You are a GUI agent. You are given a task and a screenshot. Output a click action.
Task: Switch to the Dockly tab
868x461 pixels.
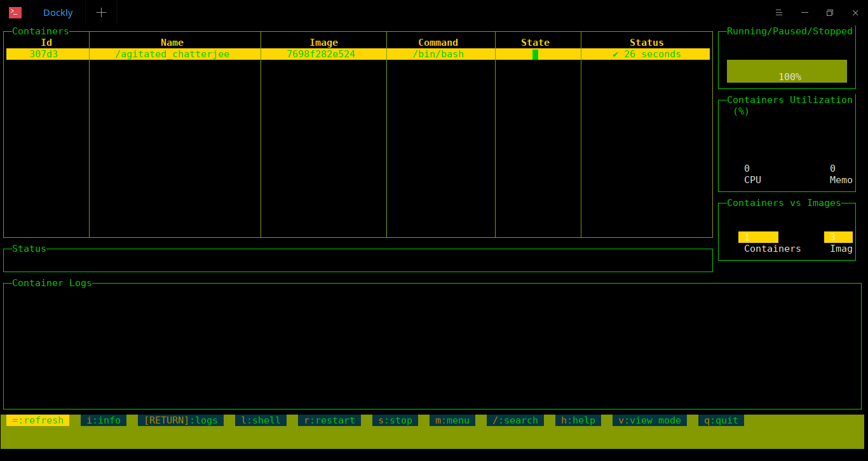[58, 13]
